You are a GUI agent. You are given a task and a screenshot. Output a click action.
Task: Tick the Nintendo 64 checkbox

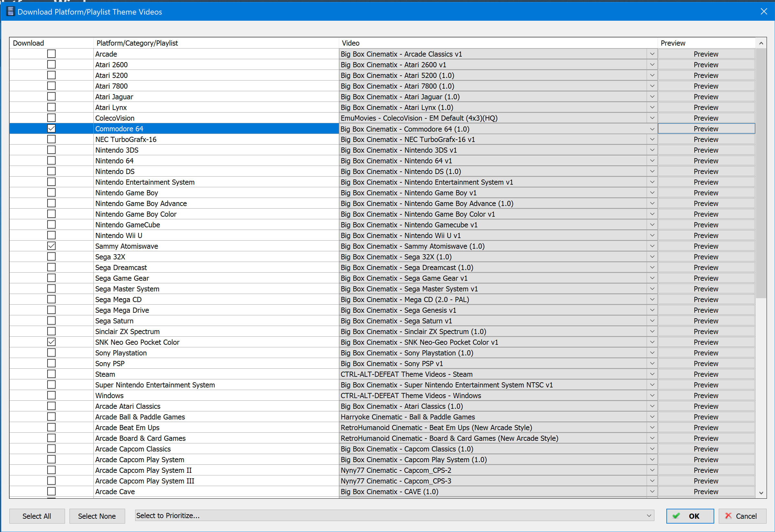coord(51,160)
